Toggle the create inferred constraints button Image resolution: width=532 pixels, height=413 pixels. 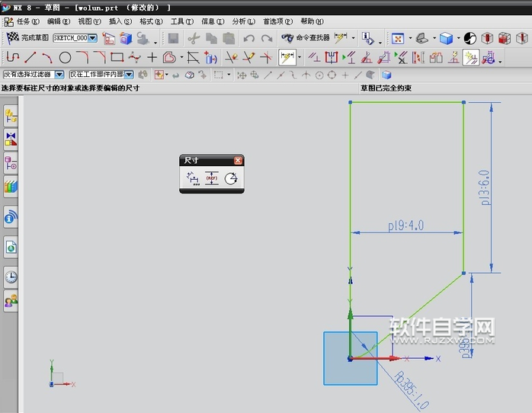click(x=471, y=57)
